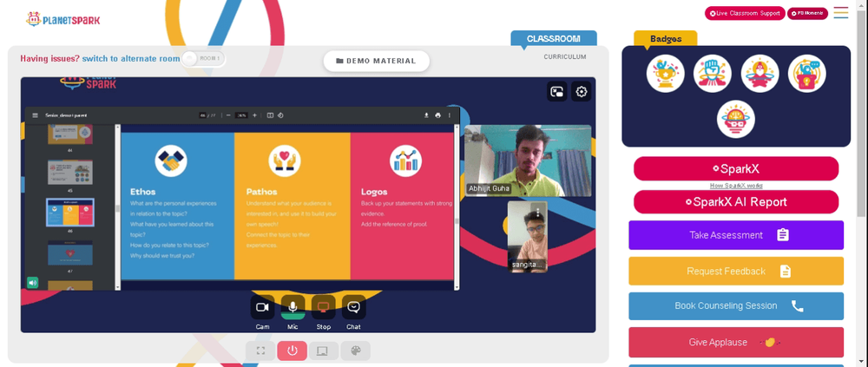868x367 pixels.
Task: Click the green speaker audio icon
Action: tap(33, 283)
